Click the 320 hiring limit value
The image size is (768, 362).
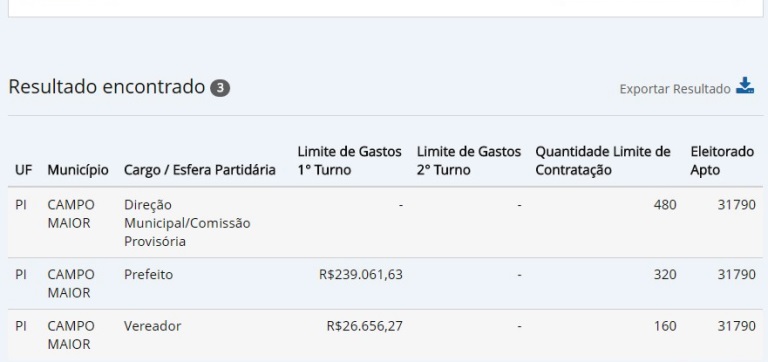coord(665,274)
